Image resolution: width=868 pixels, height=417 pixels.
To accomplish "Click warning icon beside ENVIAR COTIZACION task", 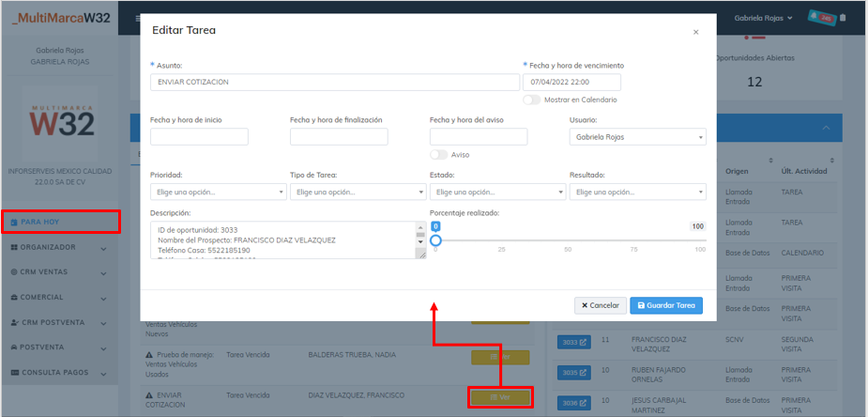I will point(148,396).
